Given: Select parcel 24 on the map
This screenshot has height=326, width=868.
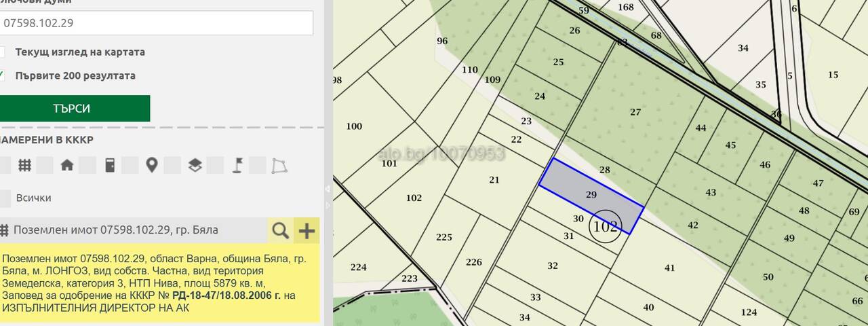Looking at the screenshot, I should [540, 96].
